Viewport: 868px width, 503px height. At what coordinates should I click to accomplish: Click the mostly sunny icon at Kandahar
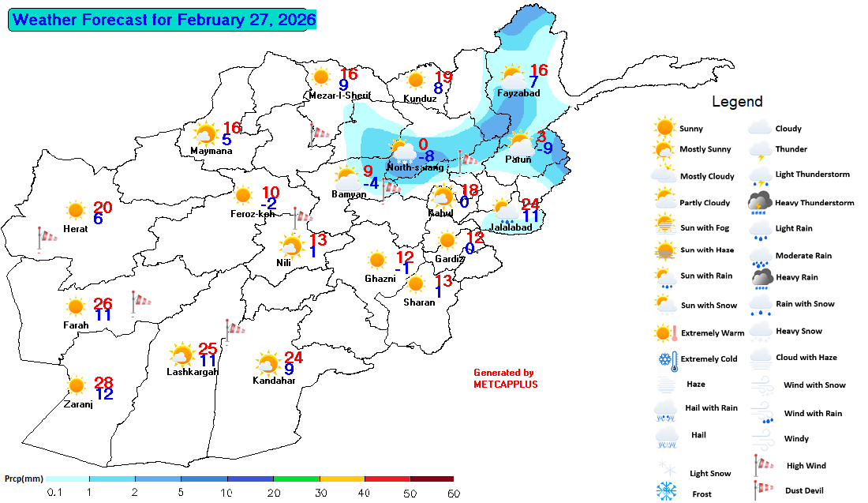point(267,364)
